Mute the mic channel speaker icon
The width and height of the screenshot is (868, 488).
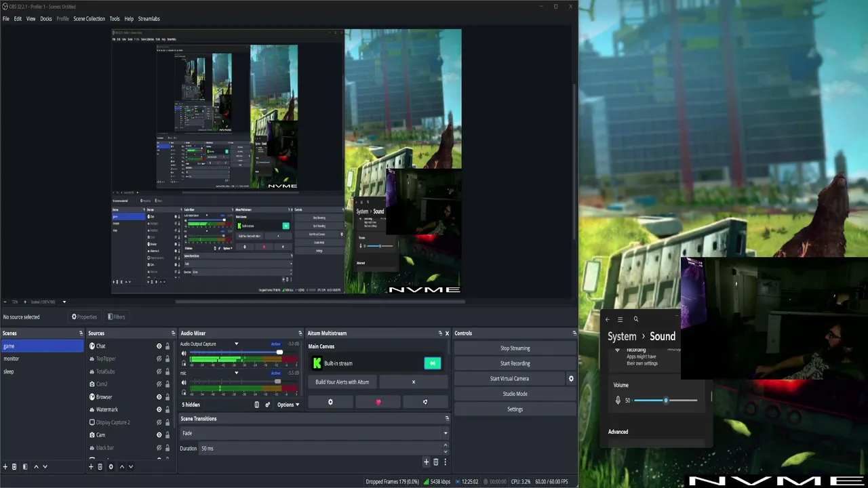pyautogui.click(x=184, y=383)
